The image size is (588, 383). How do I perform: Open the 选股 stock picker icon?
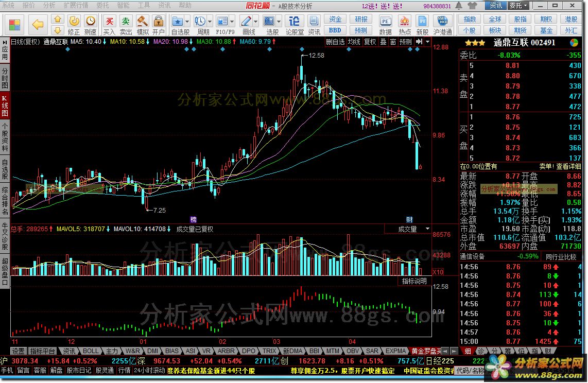(268, 21)
